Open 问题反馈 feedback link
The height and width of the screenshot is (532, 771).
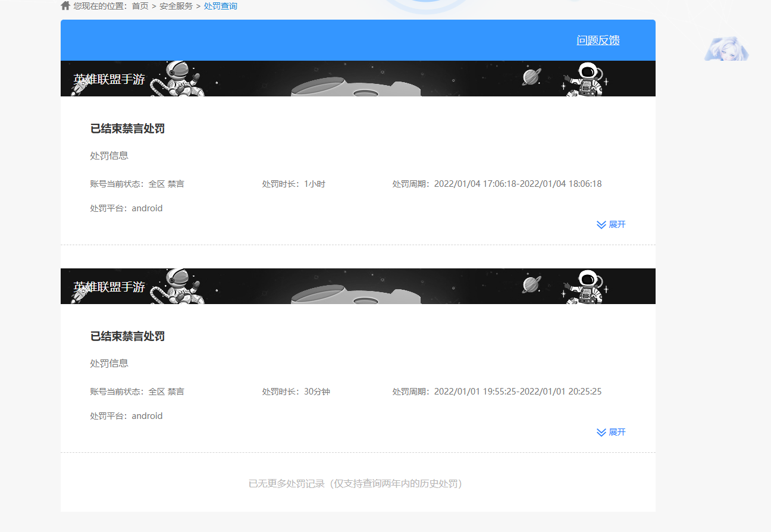[x=598, y=40]
